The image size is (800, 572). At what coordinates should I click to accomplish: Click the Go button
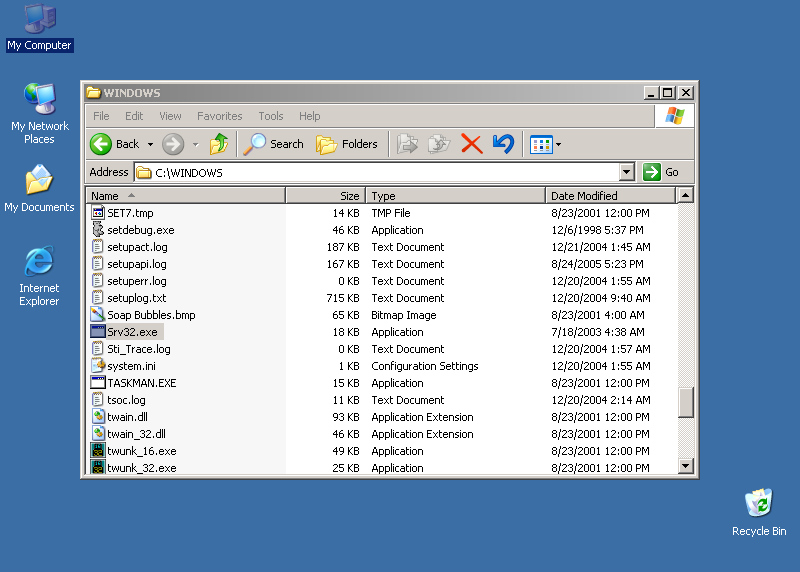point(661,172)
